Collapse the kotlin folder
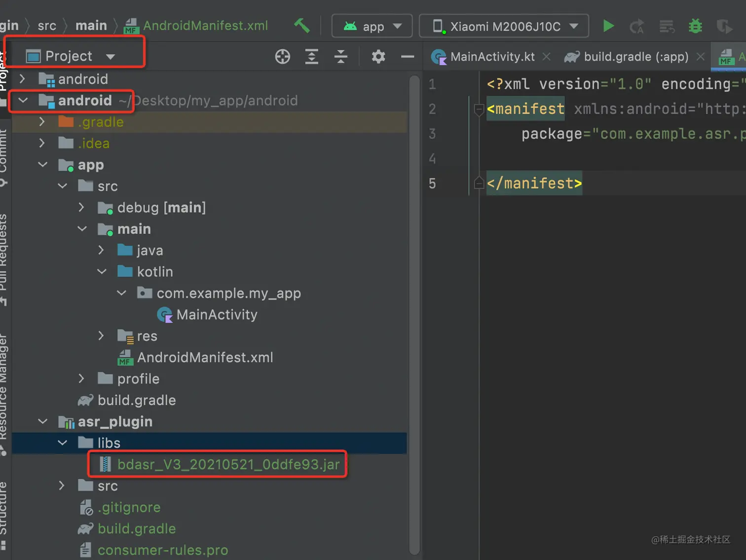 [x=102, y=271]
